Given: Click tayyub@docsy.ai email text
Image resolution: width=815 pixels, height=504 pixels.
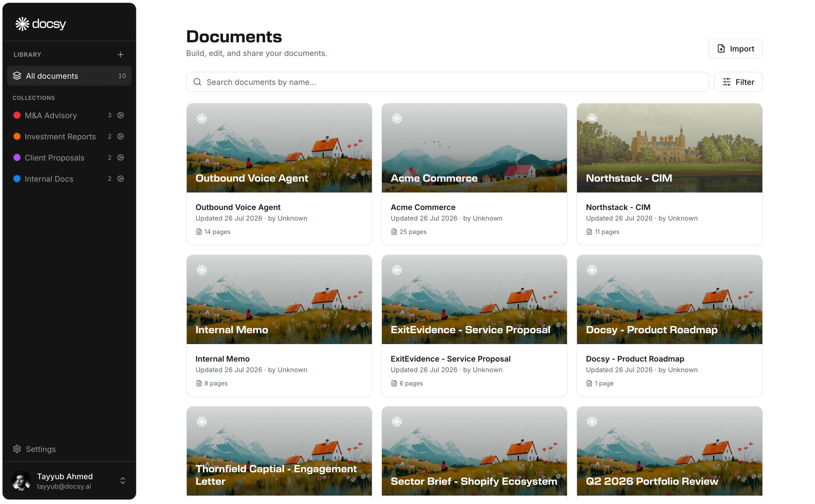Looking at the screenshot, I should pyautogui.click(x=64, y=486).
